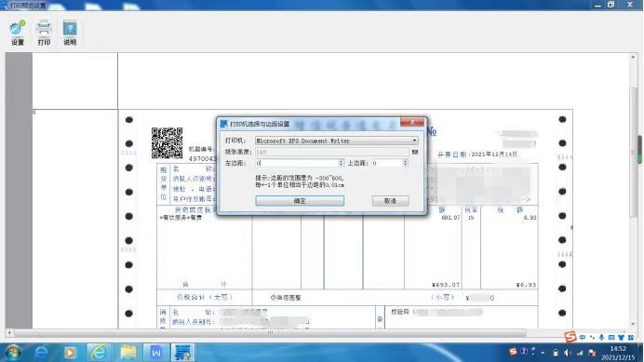The image size is (644, 362).
Task: Click the horizontal scrollbar left arrow
Action: click(x=9, y=332)
